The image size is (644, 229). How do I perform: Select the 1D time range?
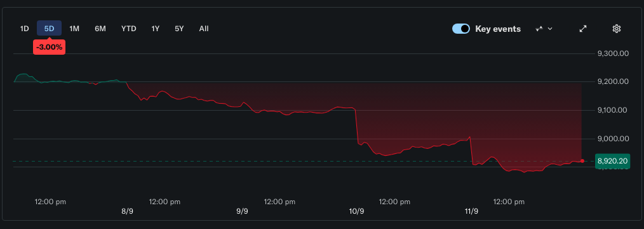[25, 29]
